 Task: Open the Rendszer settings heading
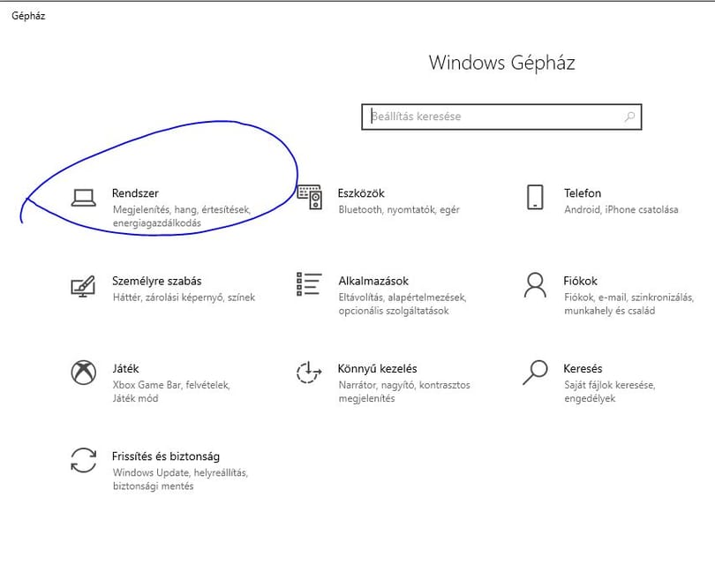tap(135, 193)
